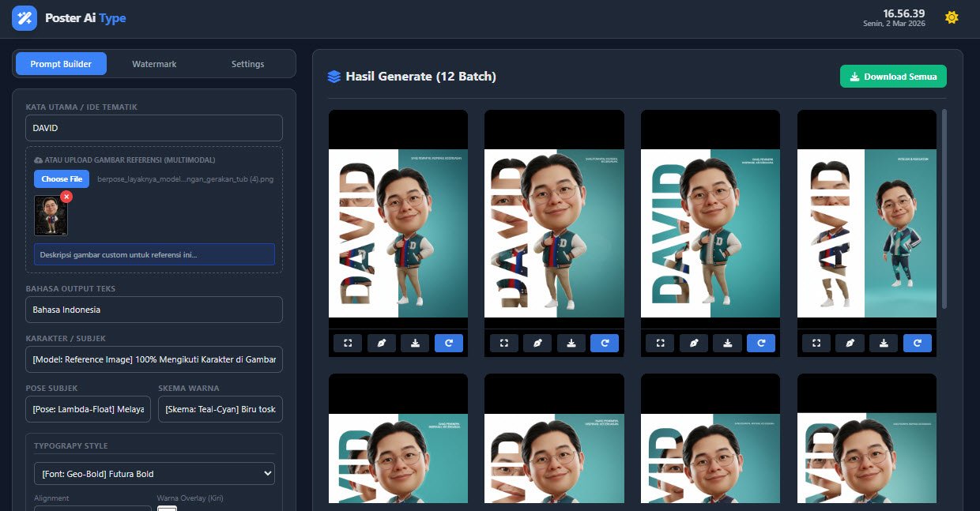Open fullscreen view of first top-row poster
Viewport: 980px width, 511px height.
[348, 343]
